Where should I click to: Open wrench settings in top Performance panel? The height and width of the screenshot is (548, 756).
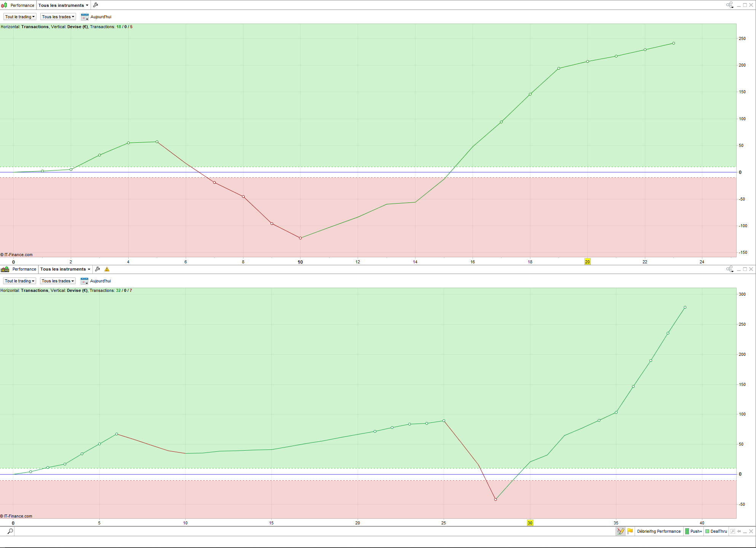click(95, 5)
